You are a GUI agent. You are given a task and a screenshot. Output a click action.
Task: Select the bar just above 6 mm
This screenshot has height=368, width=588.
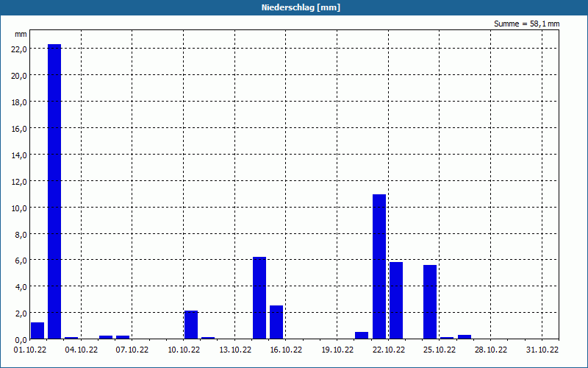point(259,298)
